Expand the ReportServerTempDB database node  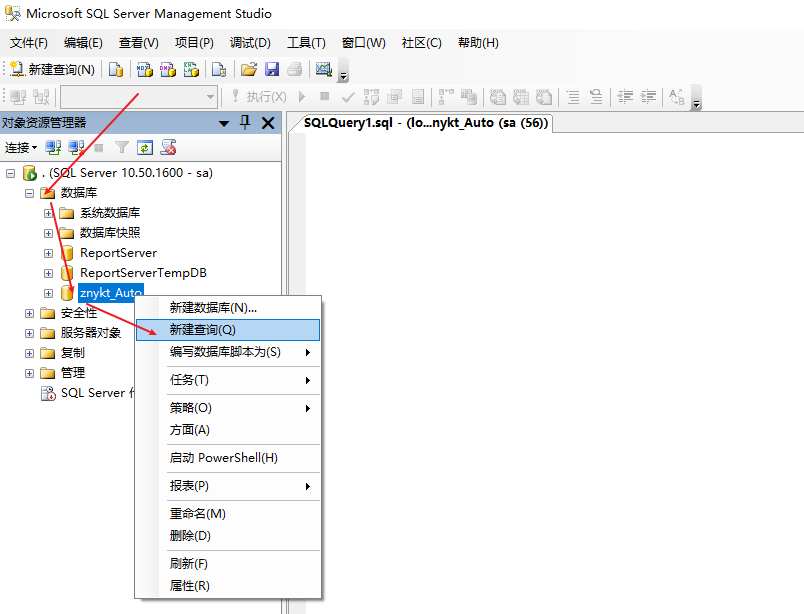click(x=48, y=273)
